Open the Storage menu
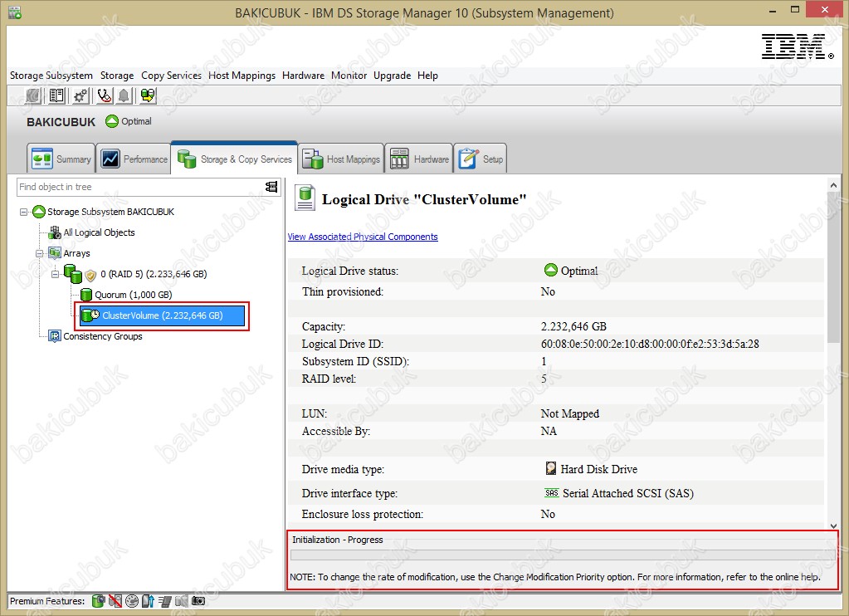The image size is (849, 616). click(x=117, y=76)
